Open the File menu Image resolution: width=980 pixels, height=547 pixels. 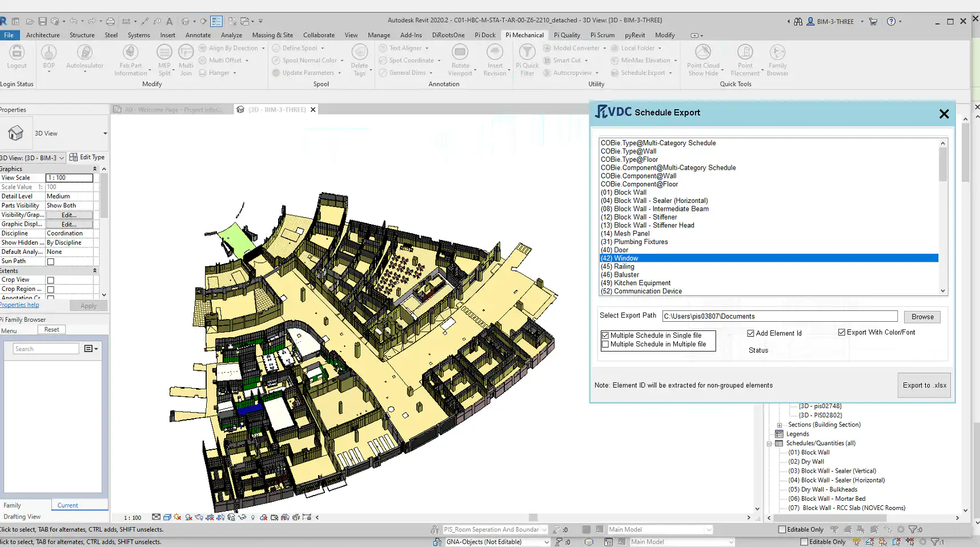[x=9, y=35]
